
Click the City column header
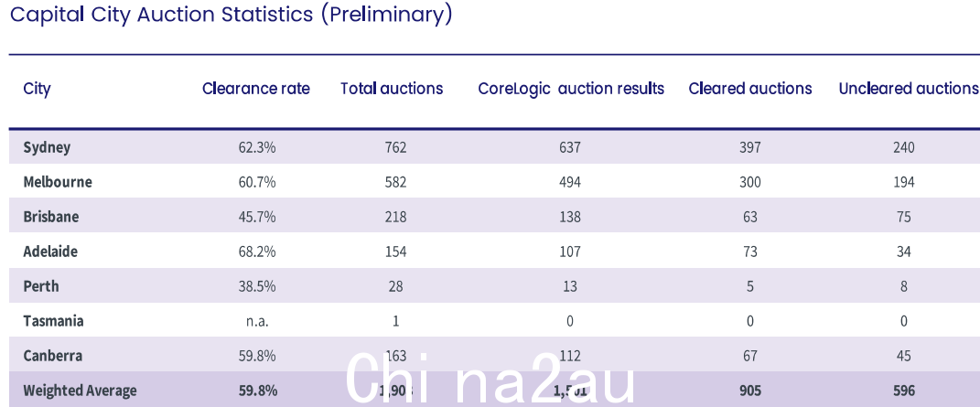pyautogui.click(x=37, y=90)
